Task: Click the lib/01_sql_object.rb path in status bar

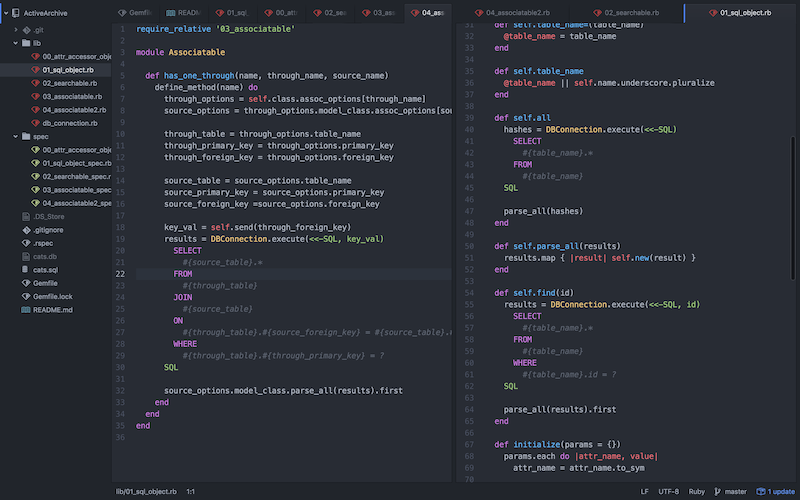Action: pyautogui.click(x=146, y=492)
